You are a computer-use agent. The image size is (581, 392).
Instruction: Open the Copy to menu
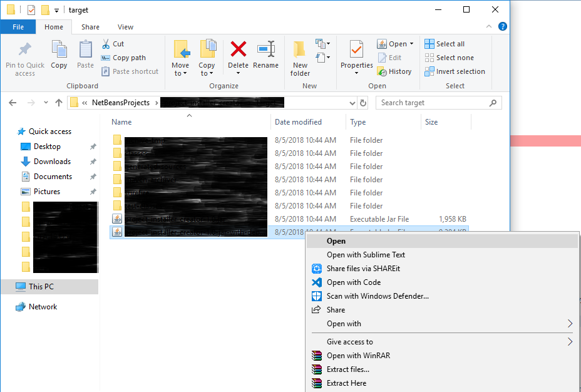point(207,58)
